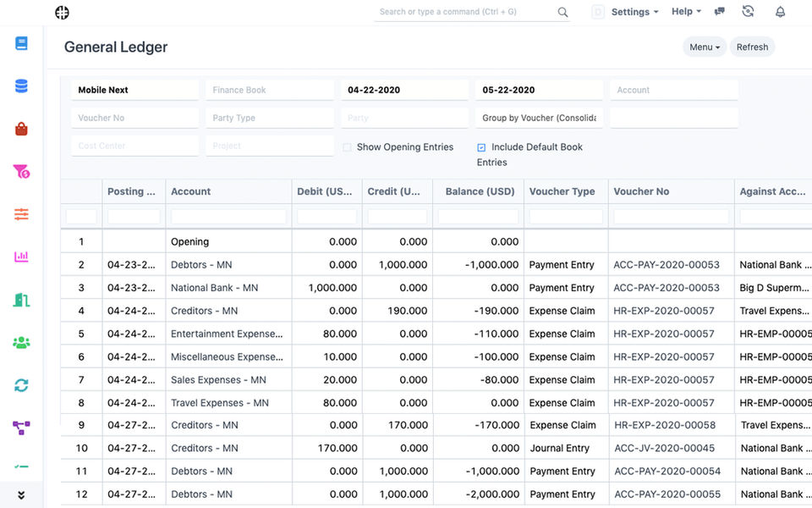Click the pink funnel dollar icon
The image size is (812, 508).
point(21,172)
